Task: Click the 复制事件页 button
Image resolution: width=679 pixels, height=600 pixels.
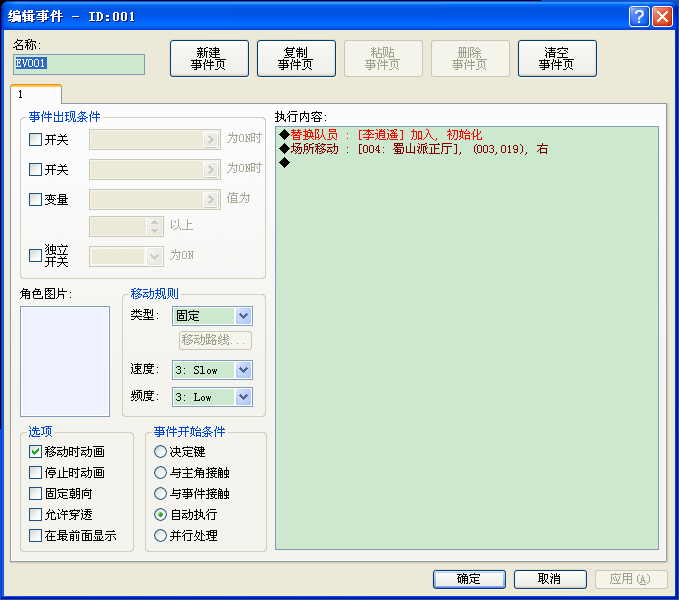Action: click(x=296, y=58)
